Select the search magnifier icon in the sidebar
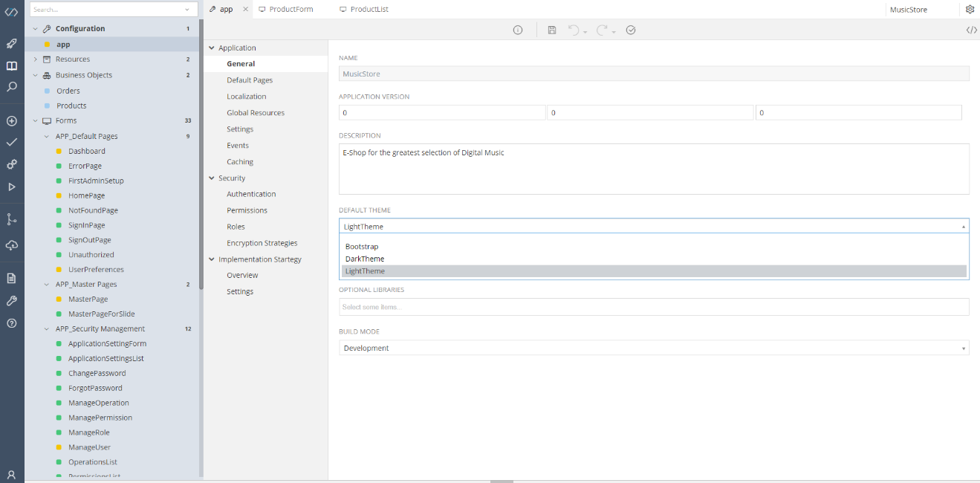This screenshot has height=483, width=980. click(x=11, y=87)
